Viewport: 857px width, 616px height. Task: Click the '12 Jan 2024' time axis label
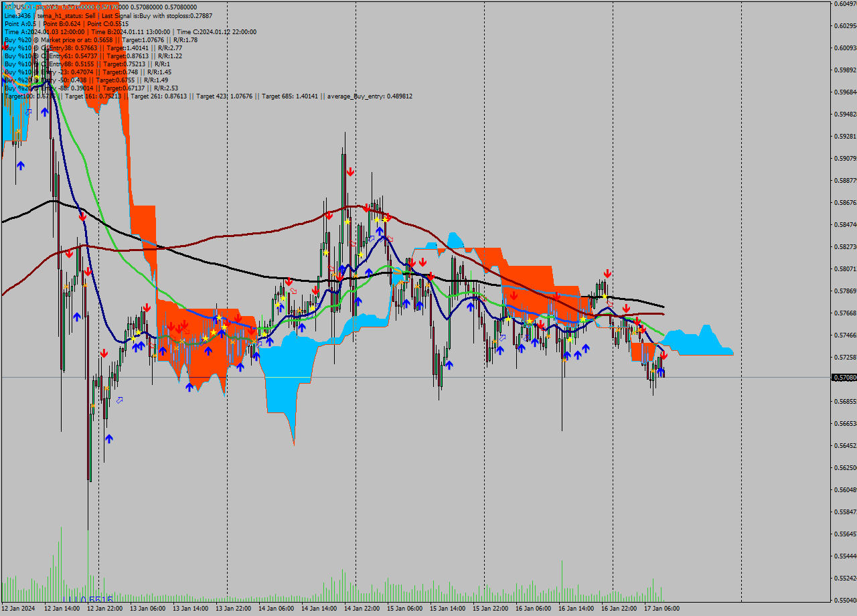[x=18, y=609]
